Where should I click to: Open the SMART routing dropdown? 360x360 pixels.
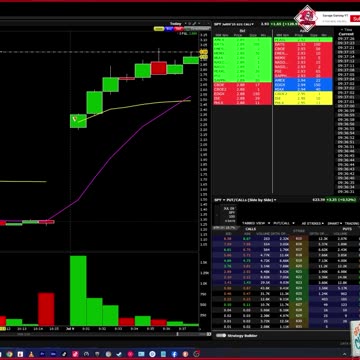tap(335, 223)
